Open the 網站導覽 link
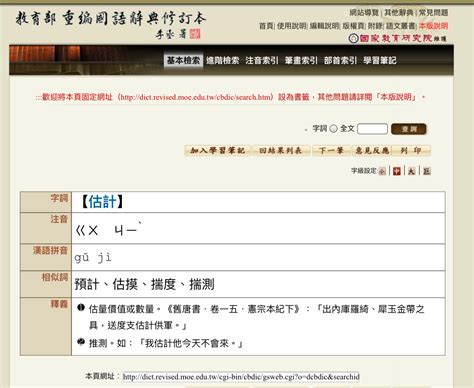Image resolution: width=474 pixels, height=388 pixels. coord(364,13)
